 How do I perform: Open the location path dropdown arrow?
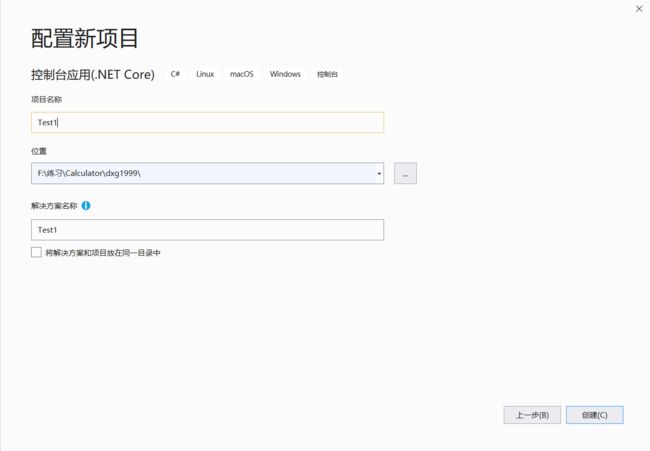379,173
